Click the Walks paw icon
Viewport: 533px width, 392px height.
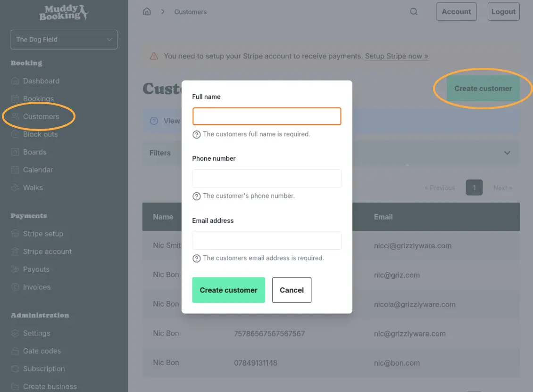(x=16, y=187)
